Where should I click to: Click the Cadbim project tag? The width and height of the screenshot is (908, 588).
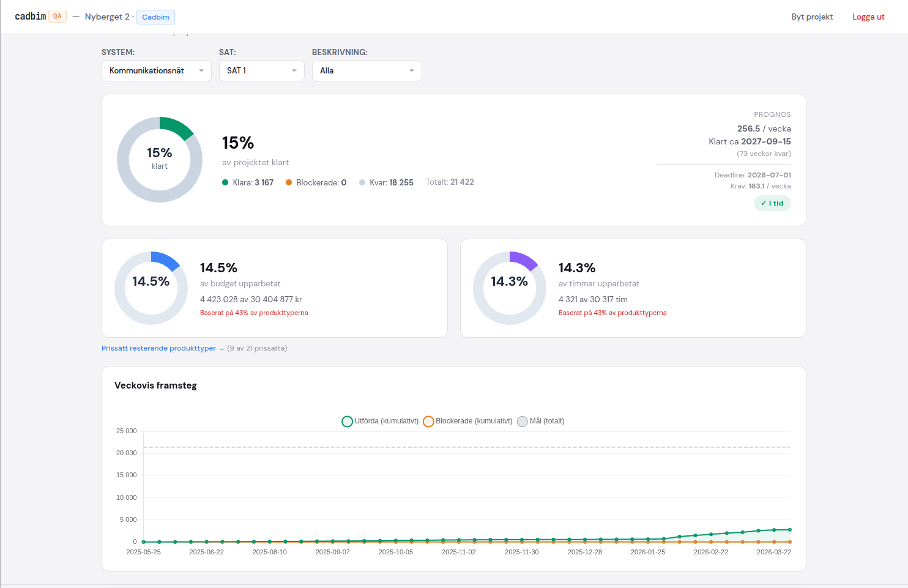click(155, 17)
